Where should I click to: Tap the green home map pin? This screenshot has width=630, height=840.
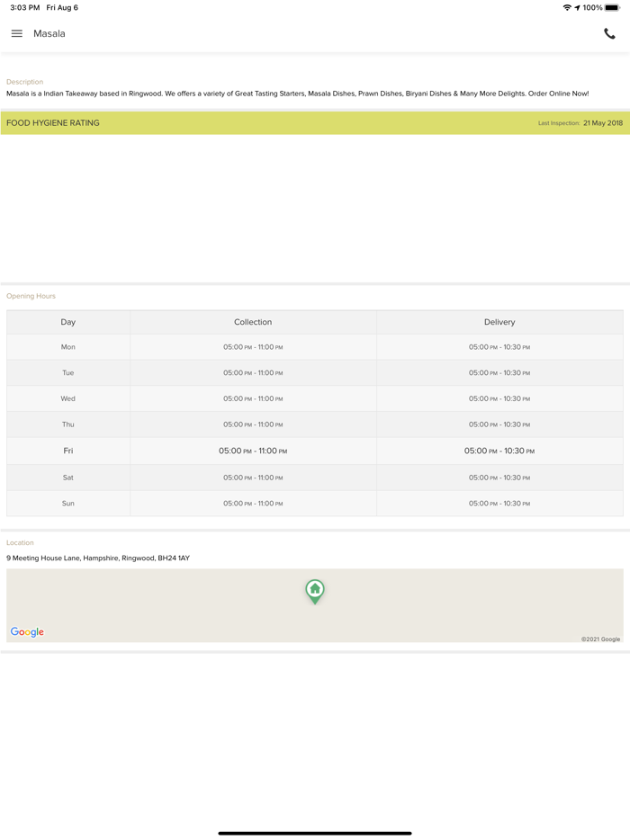click(x=315, y=592)
